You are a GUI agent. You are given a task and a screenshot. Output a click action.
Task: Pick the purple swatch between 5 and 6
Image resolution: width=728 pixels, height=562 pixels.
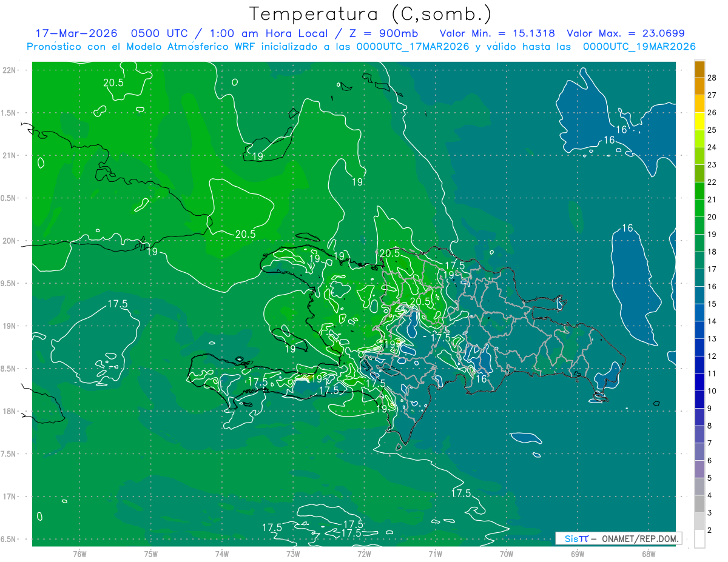[699, 469]
